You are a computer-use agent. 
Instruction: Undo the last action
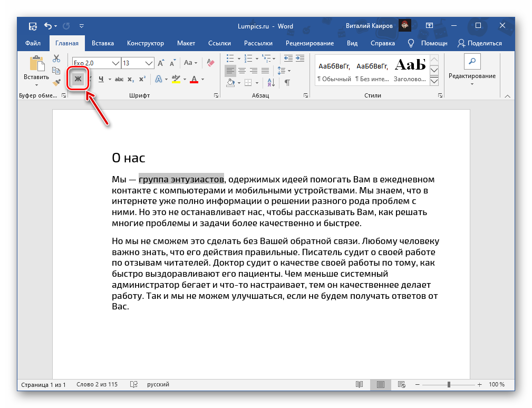click(48, 26)
